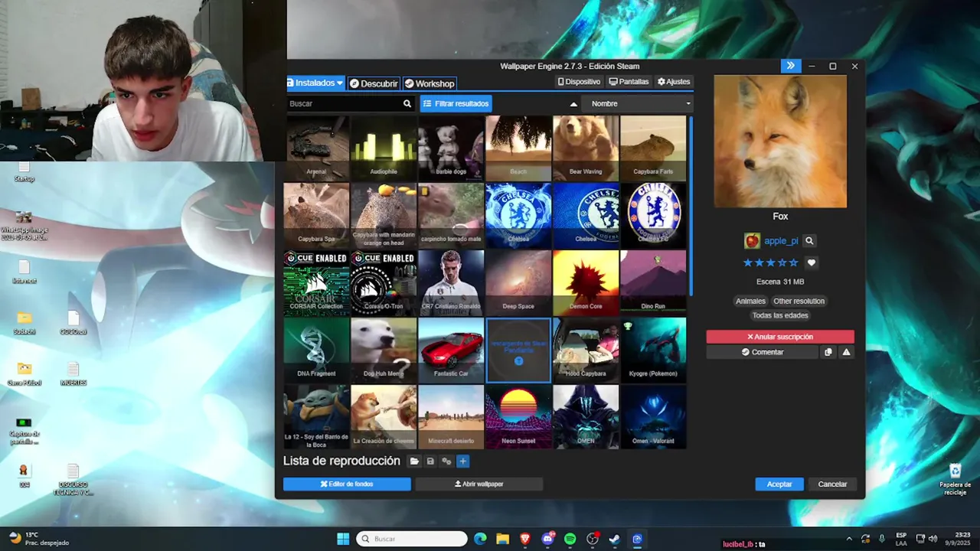
Task: Click Editor de fondos button
Action: pyautogui.click(x=347, y=484)
